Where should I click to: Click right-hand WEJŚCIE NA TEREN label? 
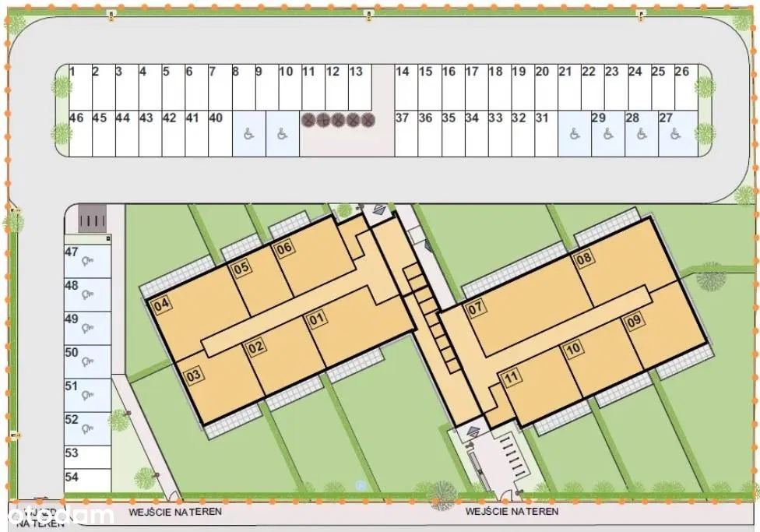pyautogui.click(x=512, y=512)
